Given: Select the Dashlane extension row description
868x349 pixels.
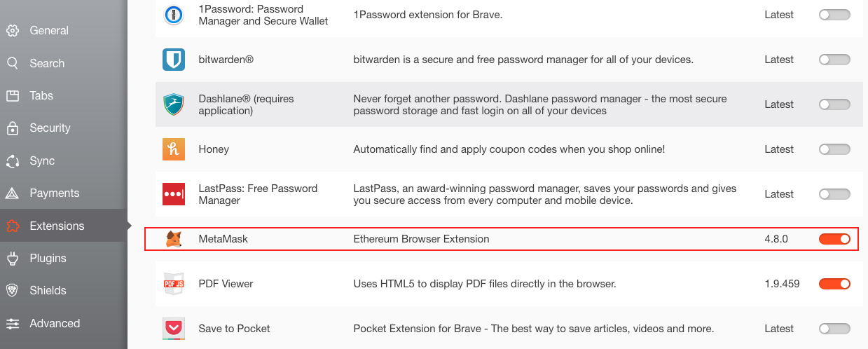Looking at the screenshot, I should point(540,104).
